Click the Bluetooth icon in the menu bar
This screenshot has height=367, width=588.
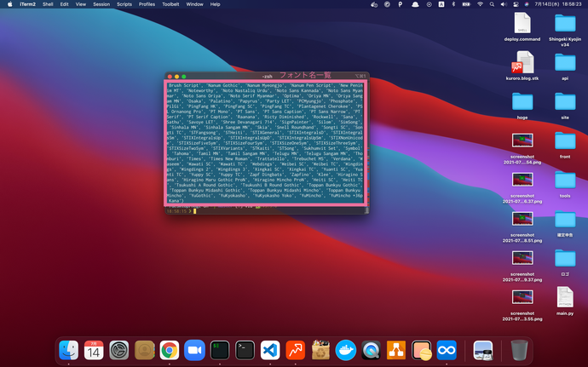coord(453,4)
